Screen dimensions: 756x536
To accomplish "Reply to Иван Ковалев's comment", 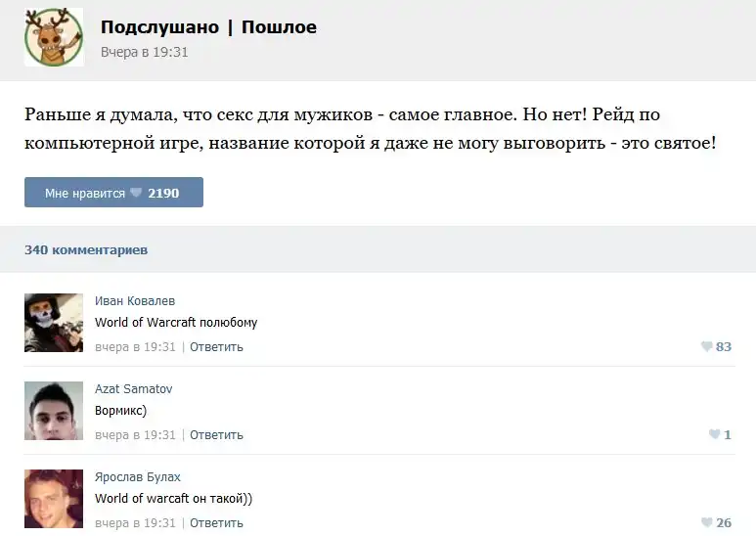I will [216, 346].
